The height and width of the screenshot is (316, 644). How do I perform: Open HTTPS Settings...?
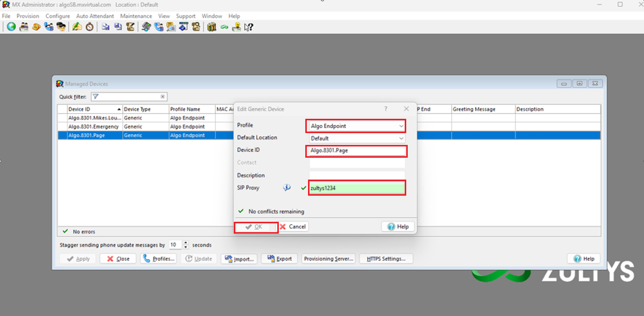386,259
